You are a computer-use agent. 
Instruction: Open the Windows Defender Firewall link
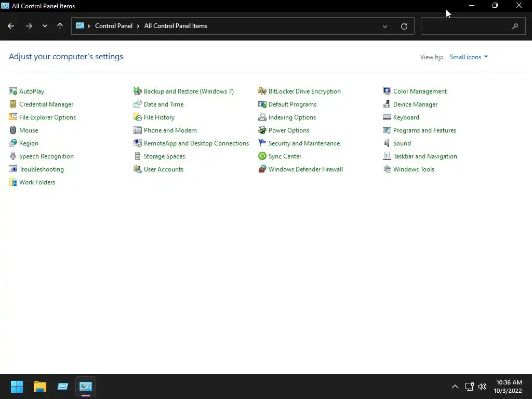click(x=305, y=169)
